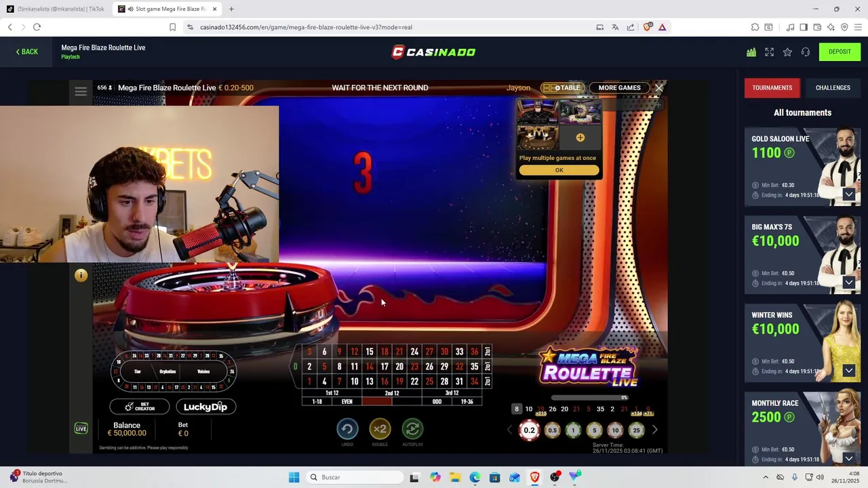Place bet on 1st 12 dozen
Viewport: 868px width, 488px height.
(332, 393)
